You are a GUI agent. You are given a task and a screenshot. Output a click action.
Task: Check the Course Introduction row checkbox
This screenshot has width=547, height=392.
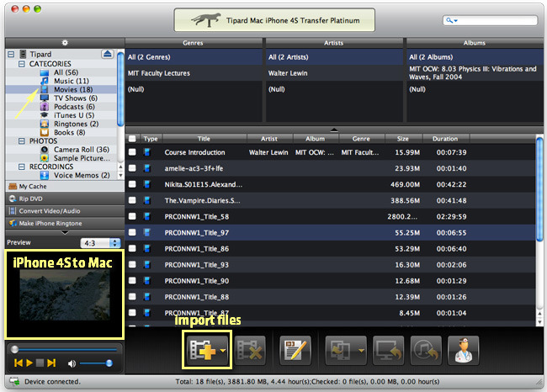pyautogui.click(x=132, y=152)
